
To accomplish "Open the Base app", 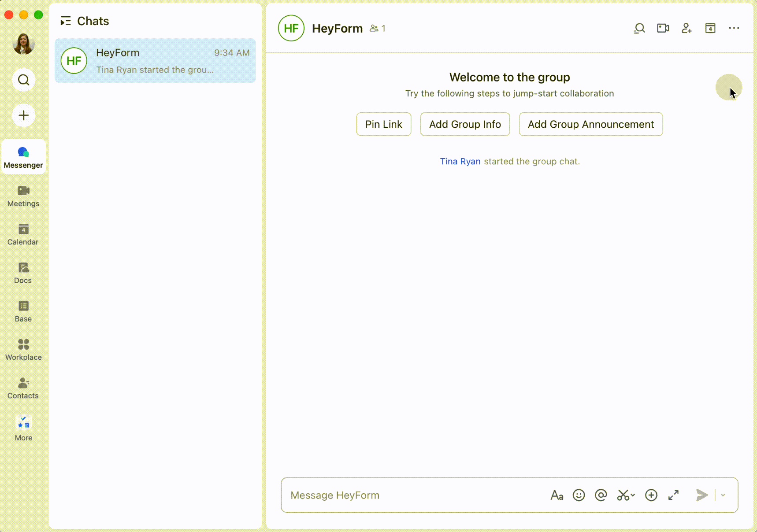I will pos(23,311).
